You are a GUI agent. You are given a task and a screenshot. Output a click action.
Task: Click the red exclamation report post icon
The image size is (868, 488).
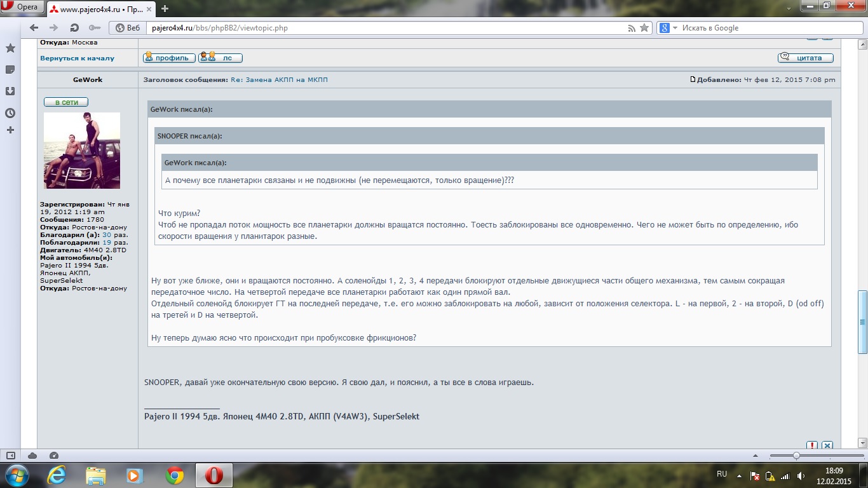coord(813,445)
